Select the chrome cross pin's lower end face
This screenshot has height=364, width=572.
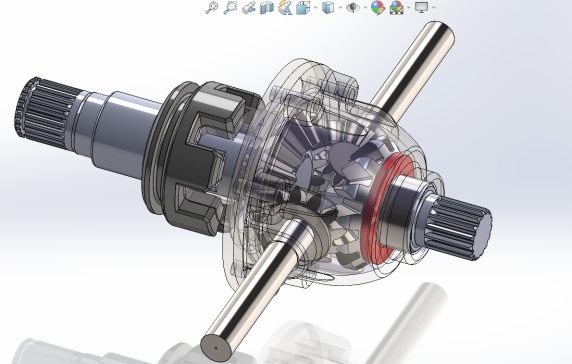coord(216,348)
